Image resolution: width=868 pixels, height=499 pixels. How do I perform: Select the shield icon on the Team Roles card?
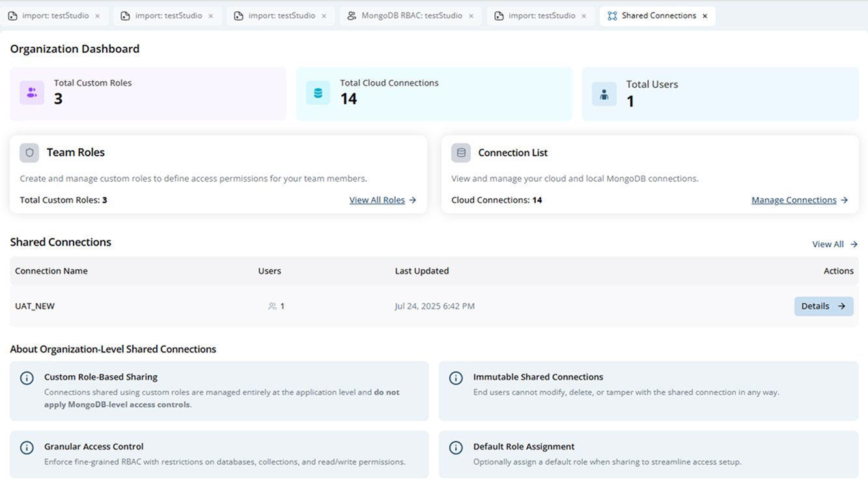point(29,152)
